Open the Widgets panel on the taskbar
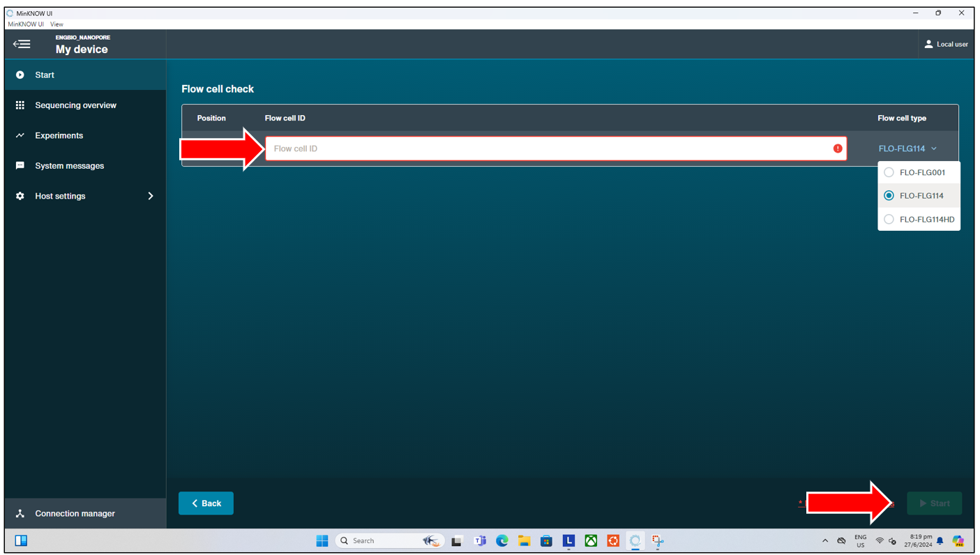This screenshot has width=980, height=555. (21, 540)
